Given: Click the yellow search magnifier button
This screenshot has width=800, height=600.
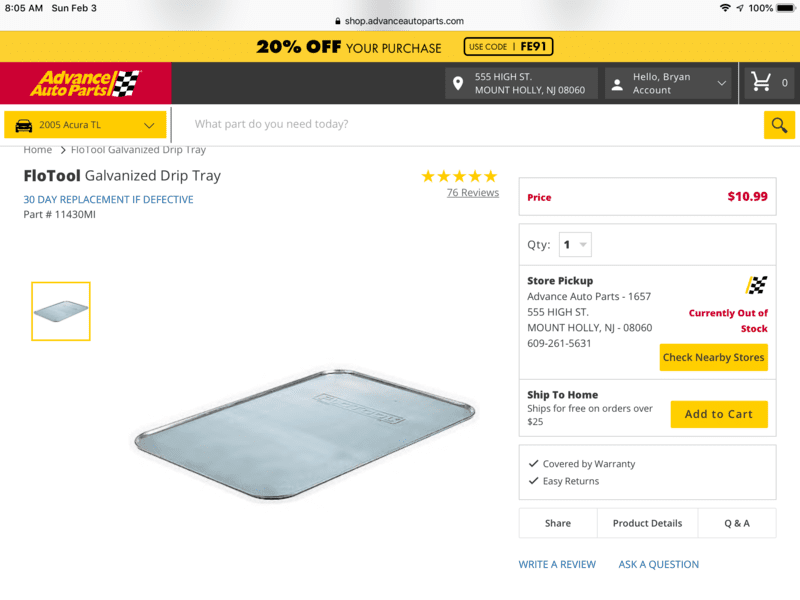Looking at the screenshot, I should 779,125.
